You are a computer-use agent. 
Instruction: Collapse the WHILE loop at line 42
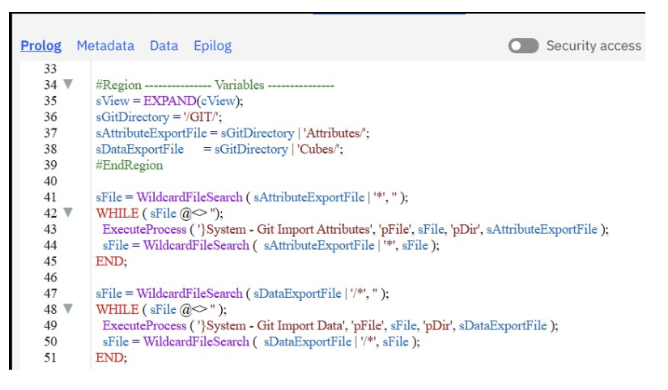(x=68, y=212)
